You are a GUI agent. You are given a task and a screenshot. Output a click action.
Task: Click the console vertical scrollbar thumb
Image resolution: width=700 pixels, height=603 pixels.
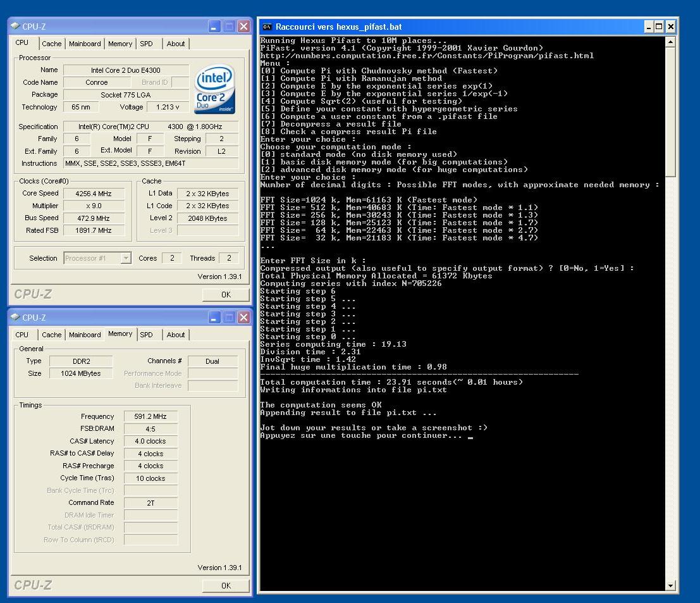click(x=670, y=111)
